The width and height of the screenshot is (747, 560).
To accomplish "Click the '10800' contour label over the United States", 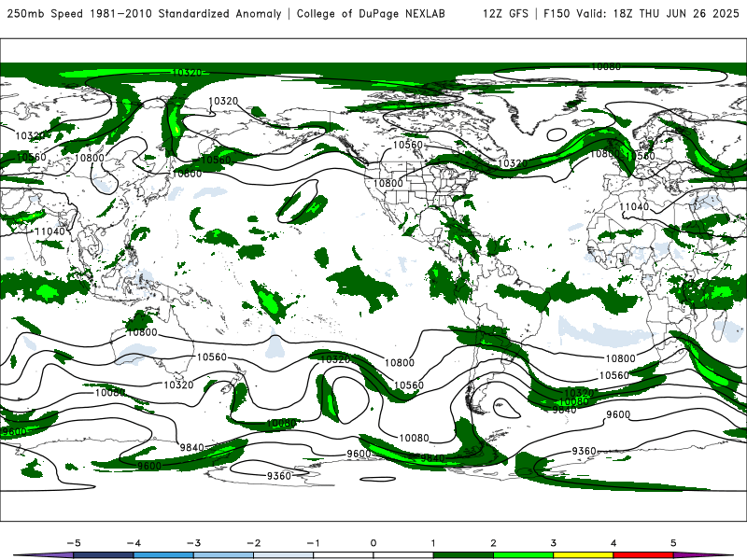I will coord(388,183).
